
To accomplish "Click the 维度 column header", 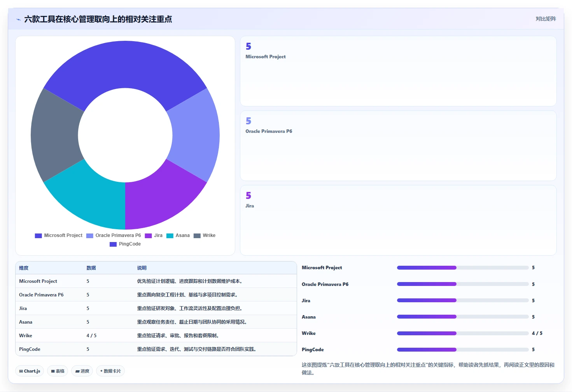I will 24,268.
